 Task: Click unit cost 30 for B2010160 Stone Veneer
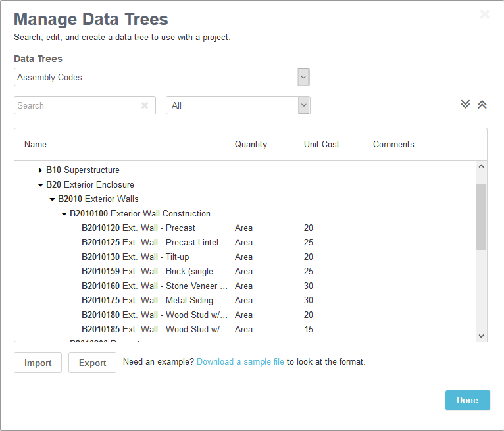tap(308, 286)
